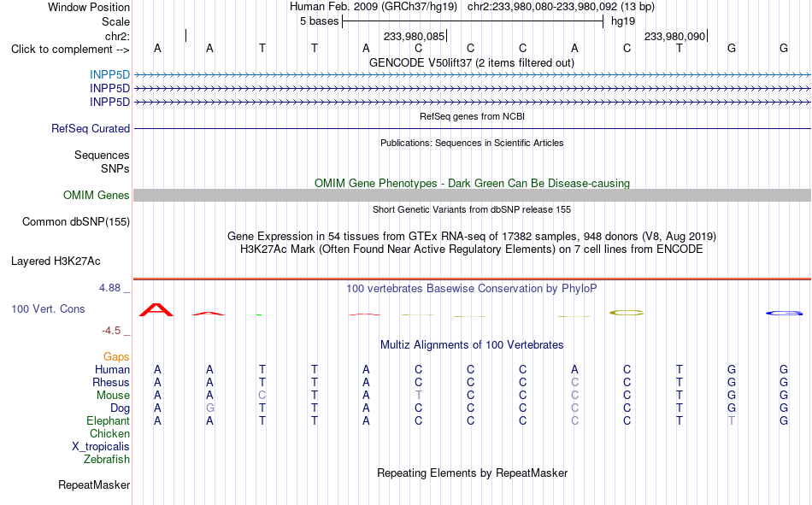Click 'Short Genetic Variants from dbSNP release 155'
Image resolution: width=812 pixels, height=505 pixels.
point(472,209)
